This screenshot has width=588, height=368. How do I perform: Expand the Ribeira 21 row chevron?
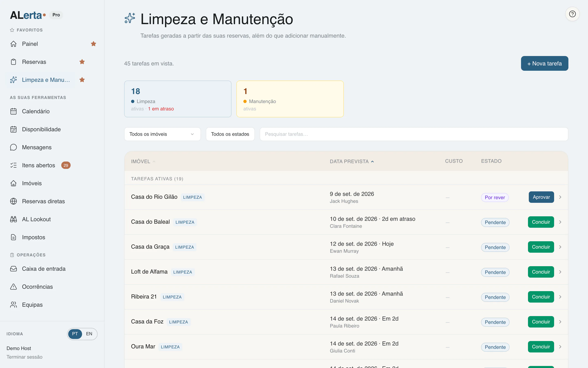560,297
